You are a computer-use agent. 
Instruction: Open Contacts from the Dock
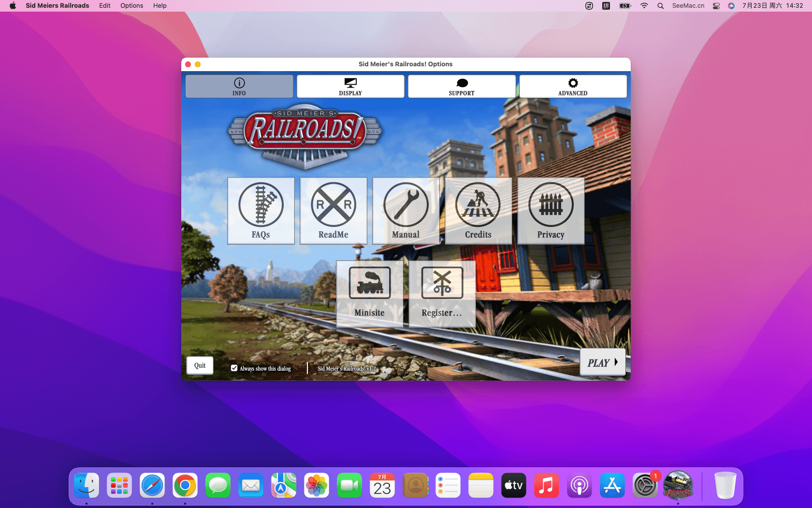(415, 485)
